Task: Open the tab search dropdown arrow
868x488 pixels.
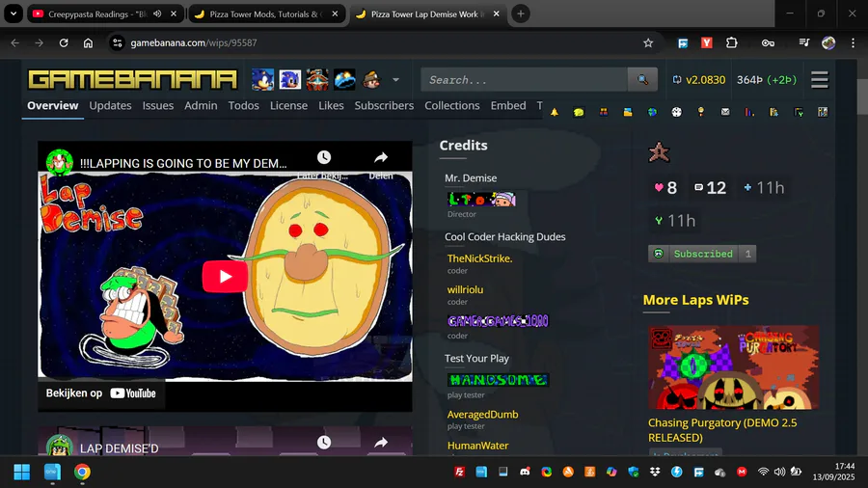Action: (x=14, y=14)
